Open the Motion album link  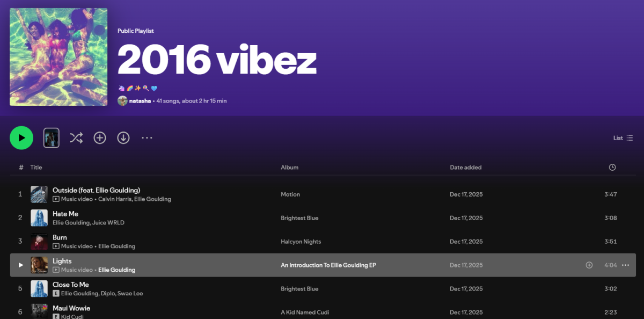(x=290, y=194)
